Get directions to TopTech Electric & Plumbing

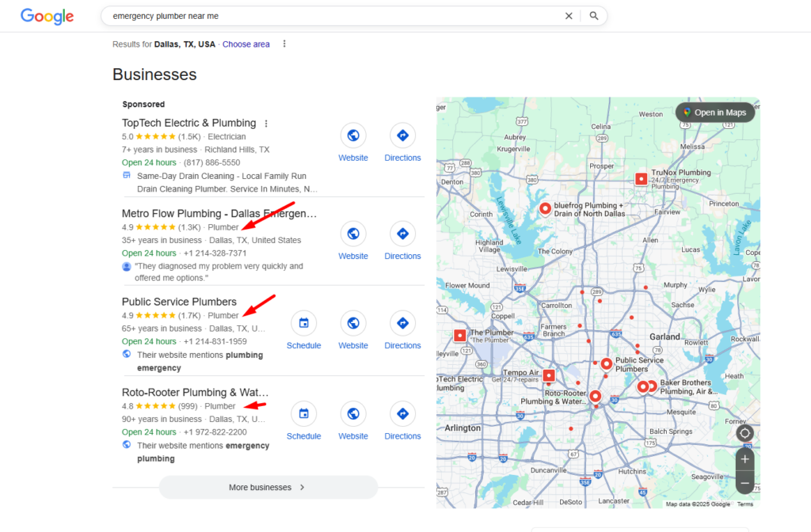[x=402, y=135]
